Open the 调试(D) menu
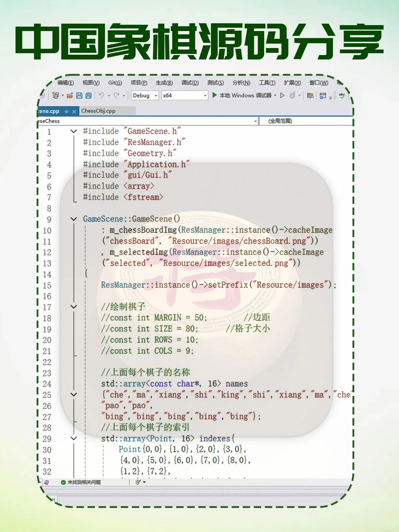This screenshot has width=399, height=532. coord(190,83)
